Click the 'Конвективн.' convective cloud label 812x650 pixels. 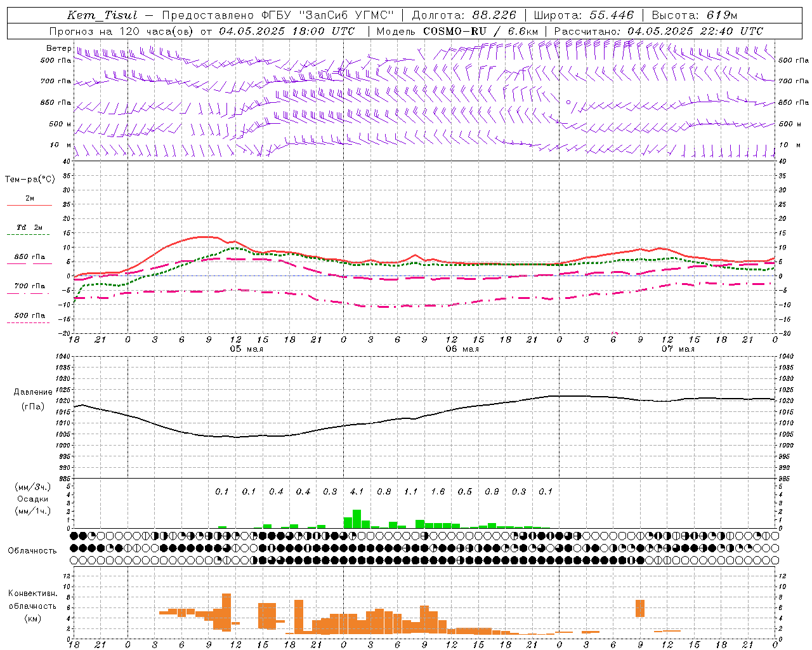tap(32, 594)
